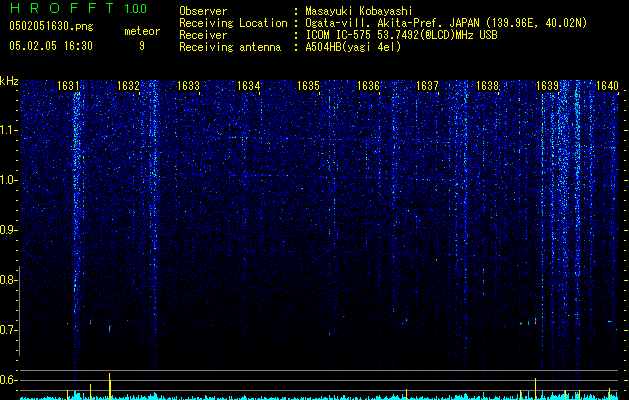
Task: Click the 'Receiving antenna' label
Action: (x=230, y=47)
